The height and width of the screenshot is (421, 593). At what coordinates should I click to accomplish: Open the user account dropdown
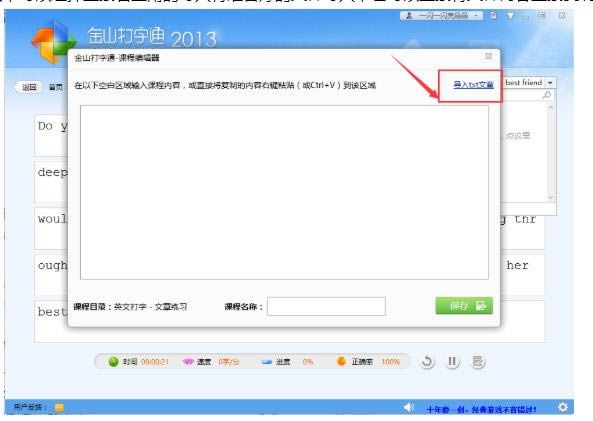441,16
